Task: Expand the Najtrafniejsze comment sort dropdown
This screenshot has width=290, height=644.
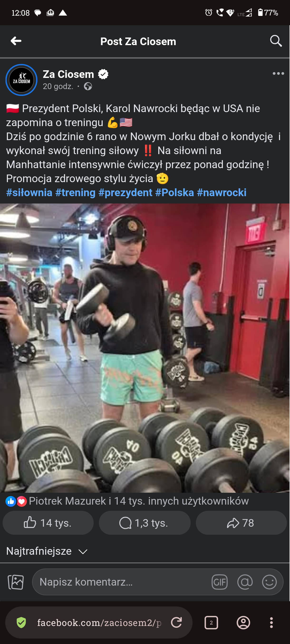Action: [47, 551]
